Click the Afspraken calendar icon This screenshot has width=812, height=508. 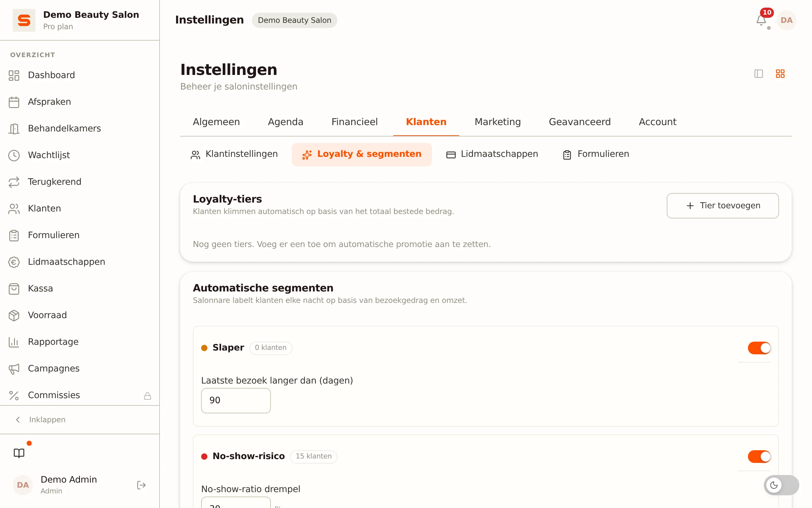[14, 102]
